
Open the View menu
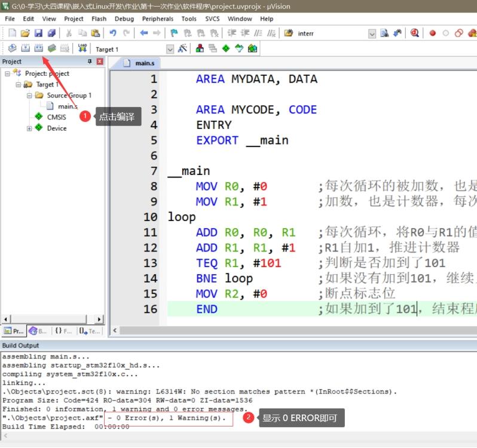pyautogui.click(x=49, y=19)
